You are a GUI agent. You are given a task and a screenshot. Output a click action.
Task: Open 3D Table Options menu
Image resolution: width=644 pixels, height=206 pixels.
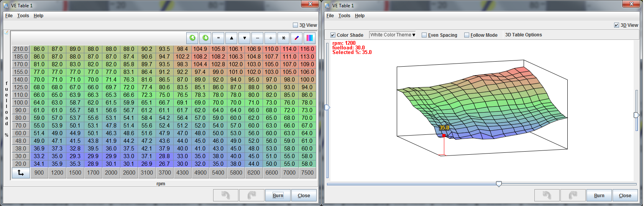pyautogui.click(x=523, y=35)
